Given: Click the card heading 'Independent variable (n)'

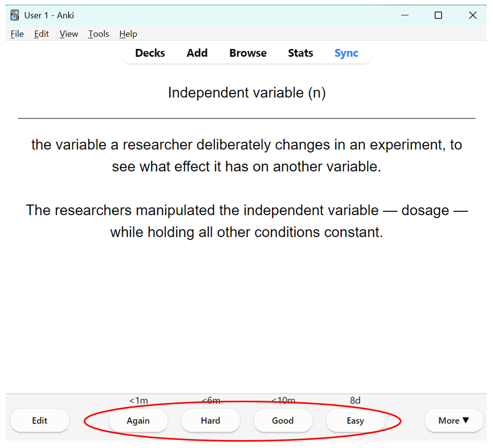Looking at the screenshot, I should coord(247,93).
